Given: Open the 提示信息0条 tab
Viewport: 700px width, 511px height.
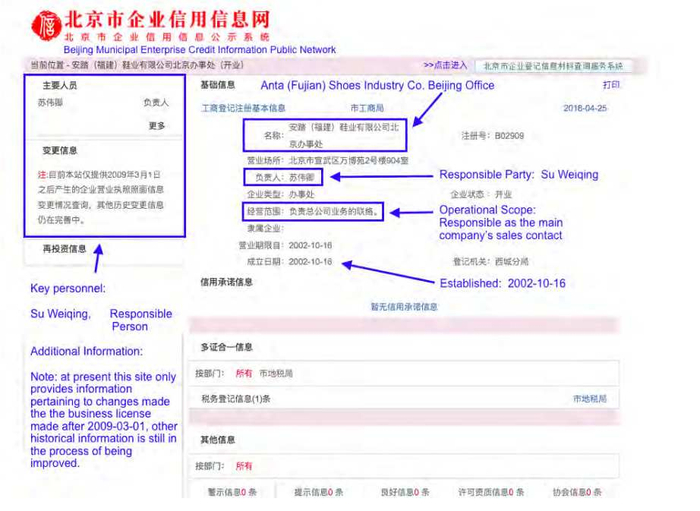Looking at the screenshot, I should coord(319,492).
